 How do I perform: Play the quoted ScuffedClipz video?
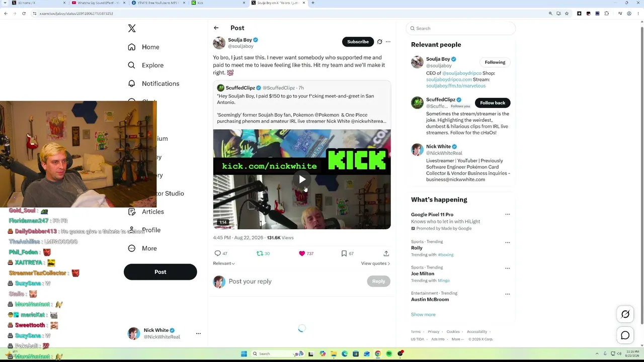pyautogui.click(x=302, y=179)
